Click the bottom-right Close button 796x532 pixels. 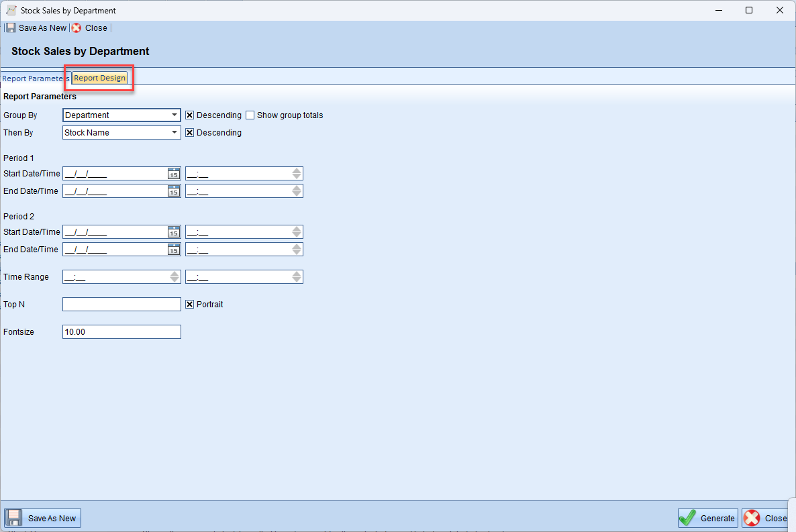pyautogui.click(x=766, y=518)
